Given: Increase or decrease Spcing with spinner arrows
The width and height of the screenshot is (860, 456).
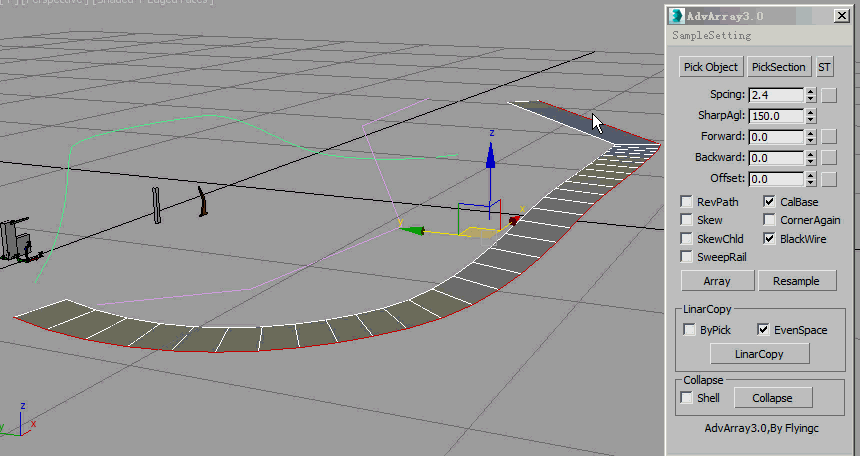Looking at the screenshot, I should point(810,95).
